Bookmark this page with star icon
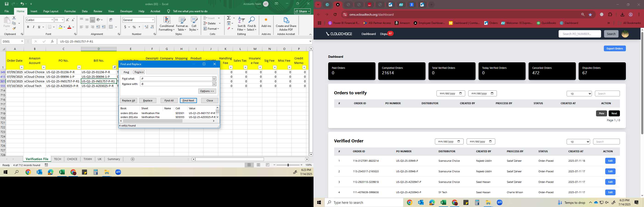 590,14
